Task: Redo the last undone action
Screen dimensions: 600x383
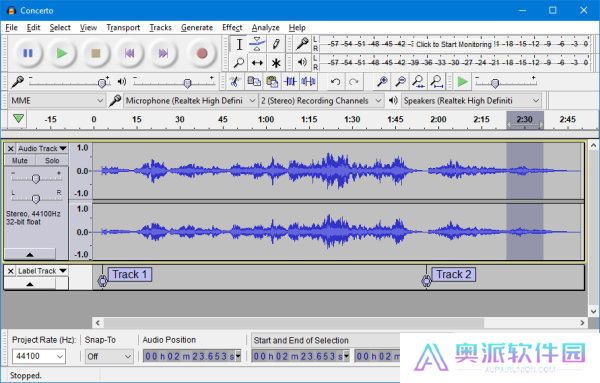Action: click(354, 81)
